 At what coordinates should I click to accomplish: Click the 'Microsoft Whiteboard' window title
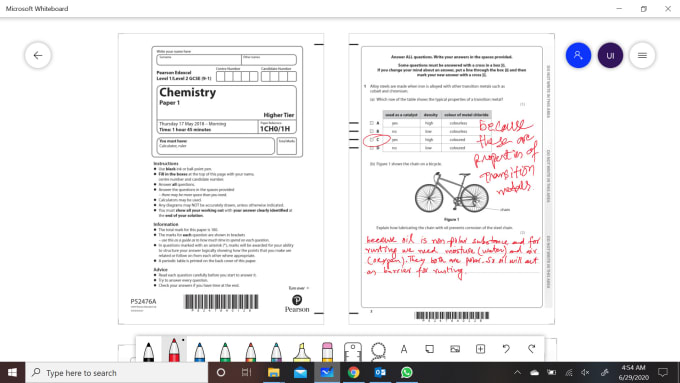(37, 9)
